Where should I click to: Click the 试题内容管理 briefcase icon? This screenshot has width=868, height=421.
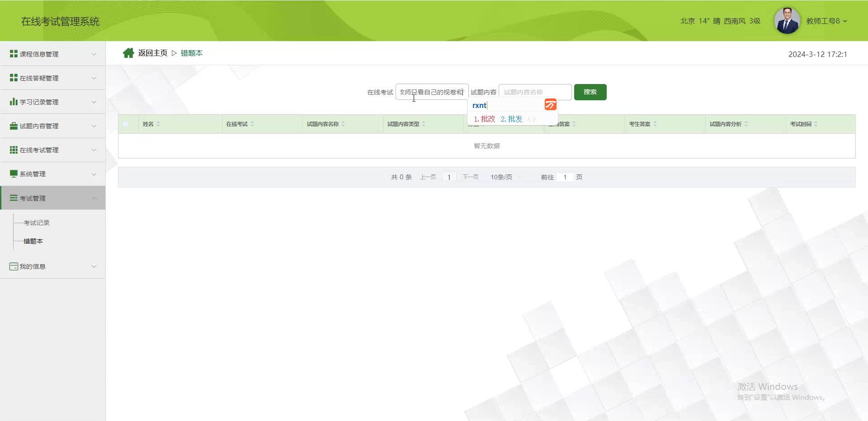pyautogui.click(x=14, y=126)
